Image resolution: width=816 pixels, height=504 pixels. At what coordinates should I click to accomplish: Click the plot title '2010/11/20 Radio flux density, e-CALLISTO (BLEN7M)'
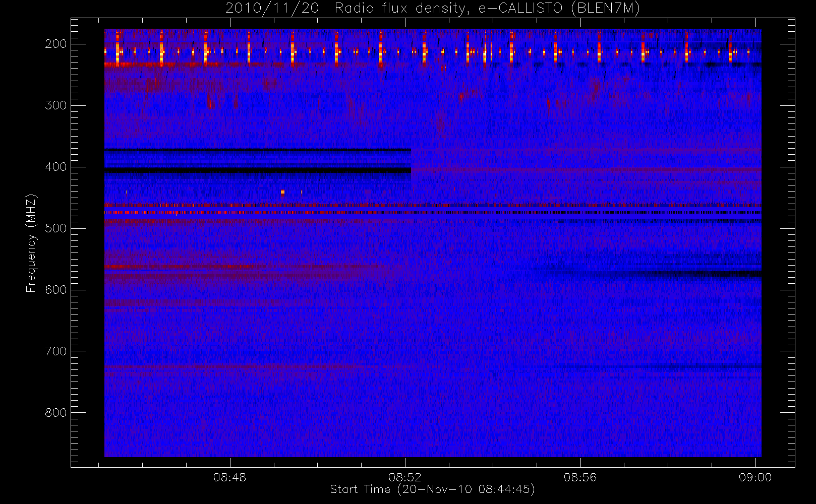(x=433, y=8)
